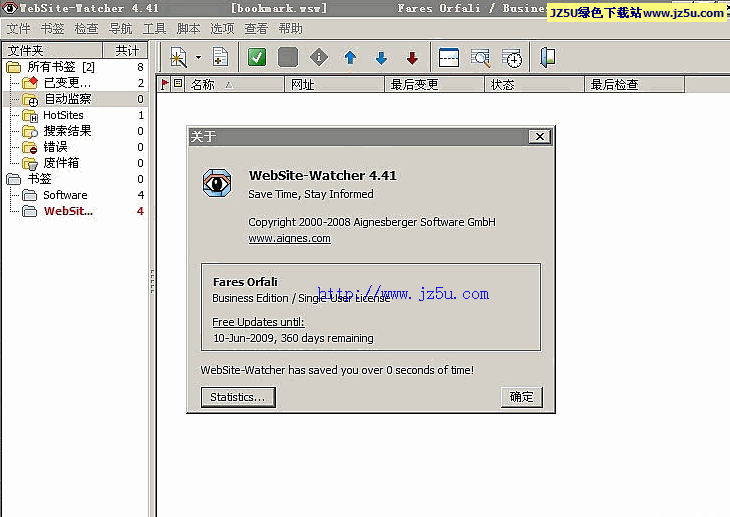Click the scheduled clock window icon
The image size is (730, 517).
(x=512, y=58)
